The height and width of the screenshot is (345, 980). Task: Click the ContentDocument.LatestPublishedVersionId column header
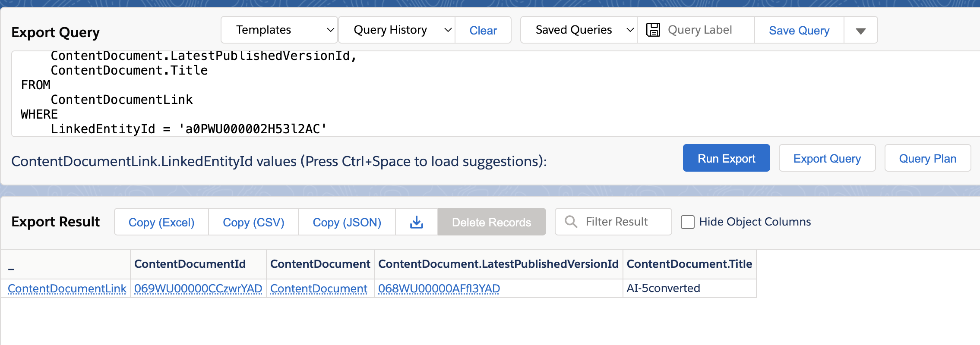click(498, 264)
